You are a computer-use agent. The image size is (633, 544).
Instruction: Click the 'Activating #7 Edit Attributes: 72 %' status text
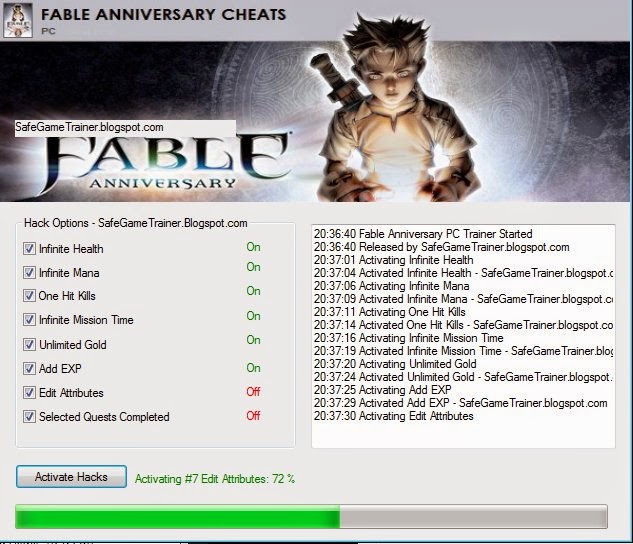[x=215, y=479]
